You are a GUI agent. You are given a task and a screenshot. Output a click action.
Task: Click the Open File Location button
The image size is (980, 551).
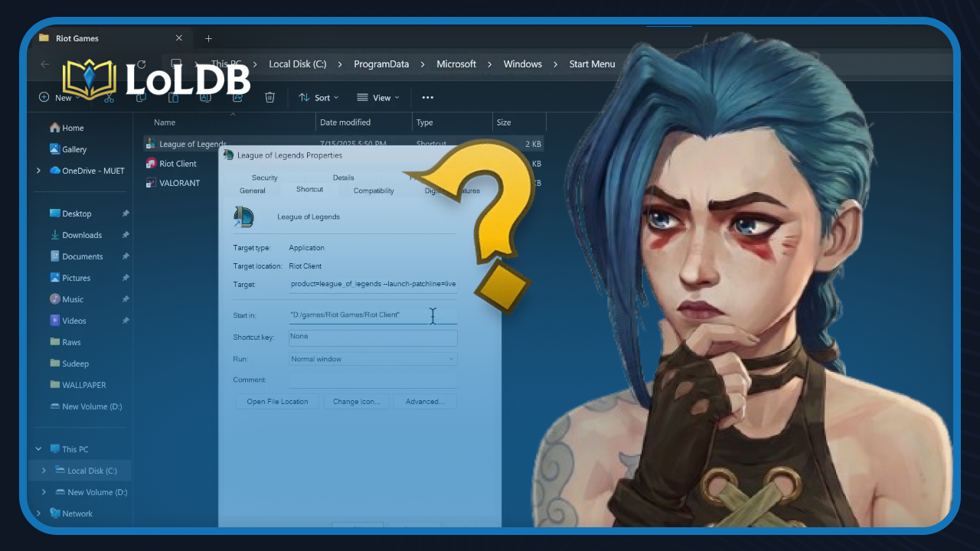tap(276, 401)
